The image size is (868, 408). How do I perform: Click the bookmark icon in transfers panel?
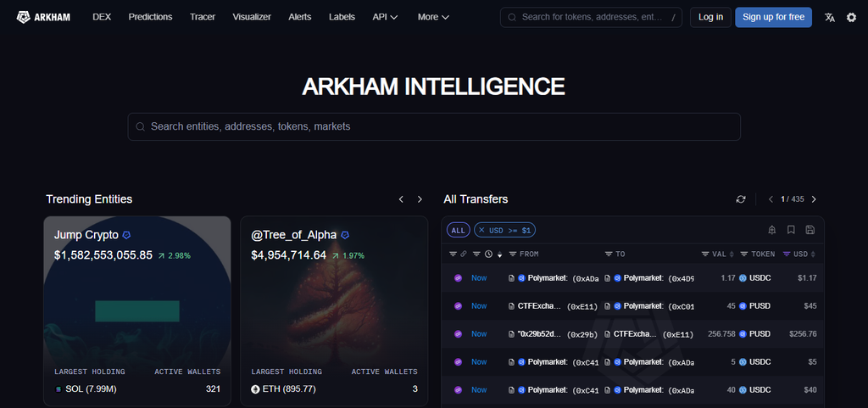tap(791, 230)
